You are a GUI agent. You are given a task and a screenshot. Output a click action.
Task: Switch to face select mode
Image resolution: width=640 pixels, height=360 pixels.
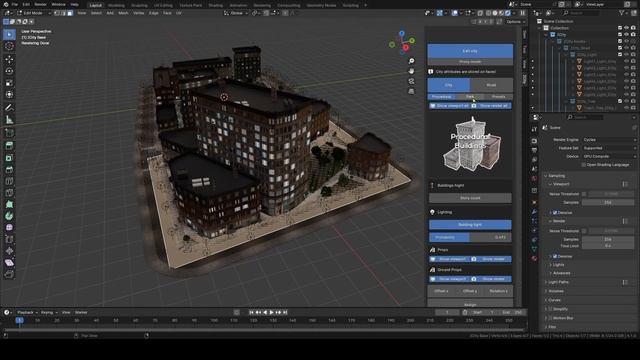coord(70,13)
